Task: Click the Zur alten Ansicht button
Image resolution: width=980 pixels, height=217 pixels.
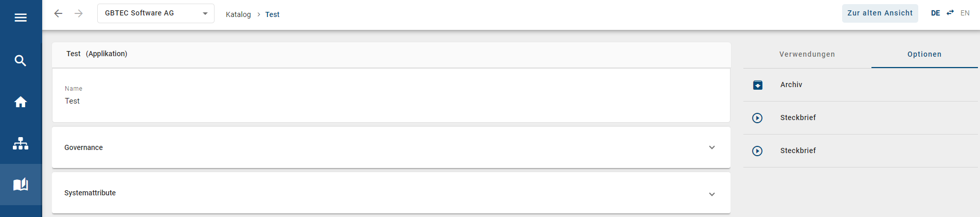Action: pos(880,13)
